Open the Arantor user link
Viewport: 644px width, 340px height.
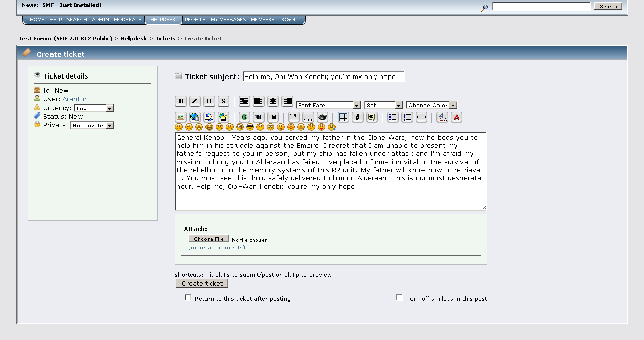74,99
